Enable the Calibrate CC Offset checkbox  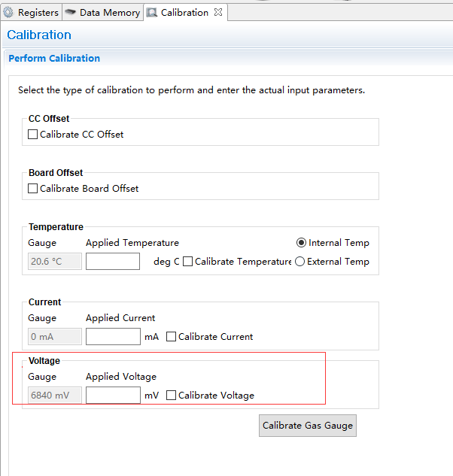tap(33, 135)
